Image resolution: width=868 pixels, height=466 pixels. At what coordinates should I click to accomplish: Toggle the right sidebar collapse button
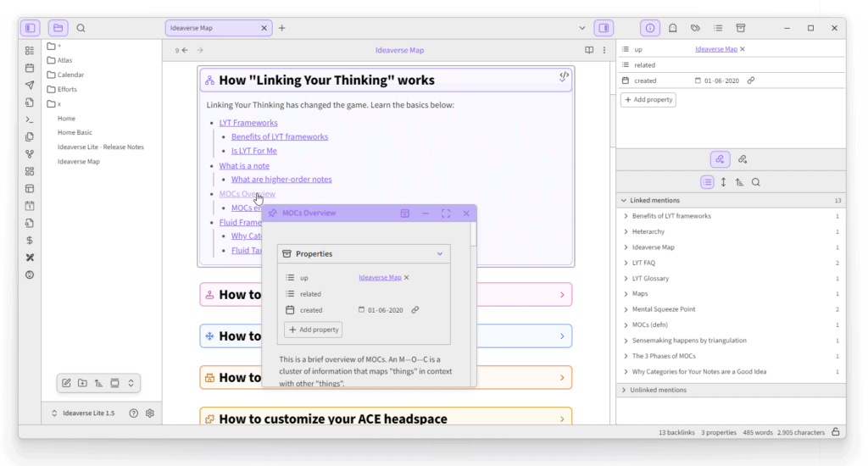click(x=604, y=28)
